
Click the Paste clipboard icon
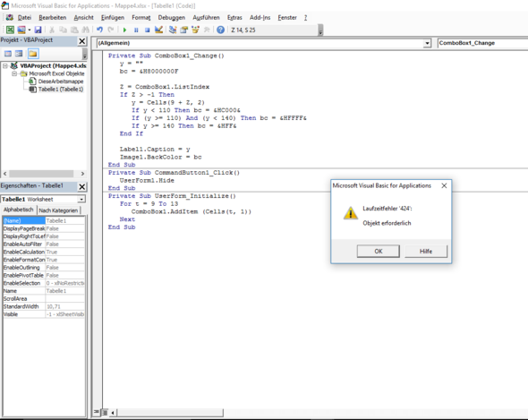coord(74,30)
